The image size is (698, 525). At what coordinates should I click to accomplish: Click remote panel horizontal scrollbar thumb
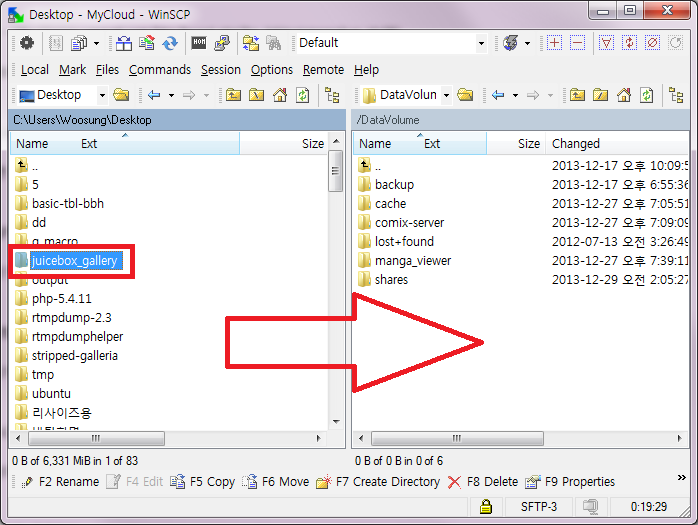click(x=457, y=438)
